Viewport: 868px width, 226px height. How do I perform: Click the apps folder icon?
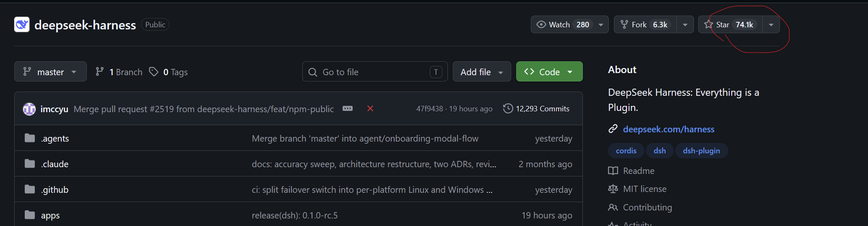(30, 215)
